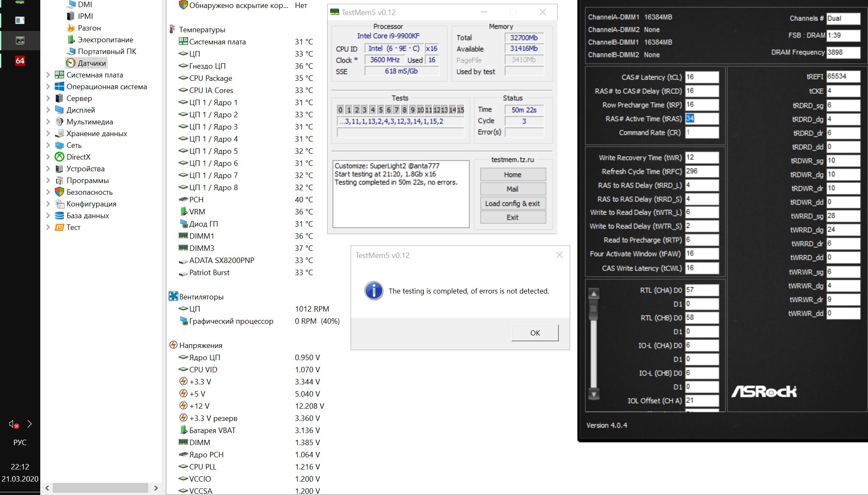
Task: Expand the Сервер tree node
Action: (48, 98)
